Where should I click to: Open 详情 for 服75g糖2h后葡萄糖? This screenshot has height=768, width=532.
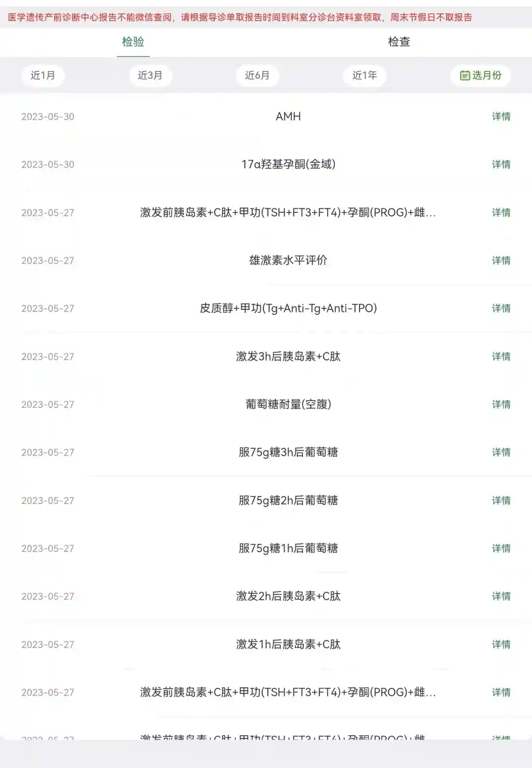[x=501, y=501]
